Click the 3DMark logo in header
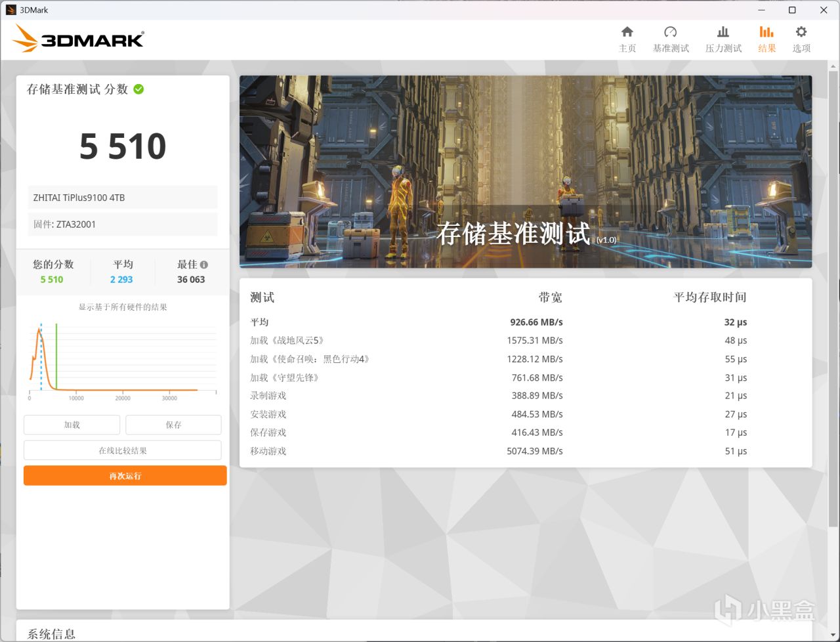 pos(78,39)
